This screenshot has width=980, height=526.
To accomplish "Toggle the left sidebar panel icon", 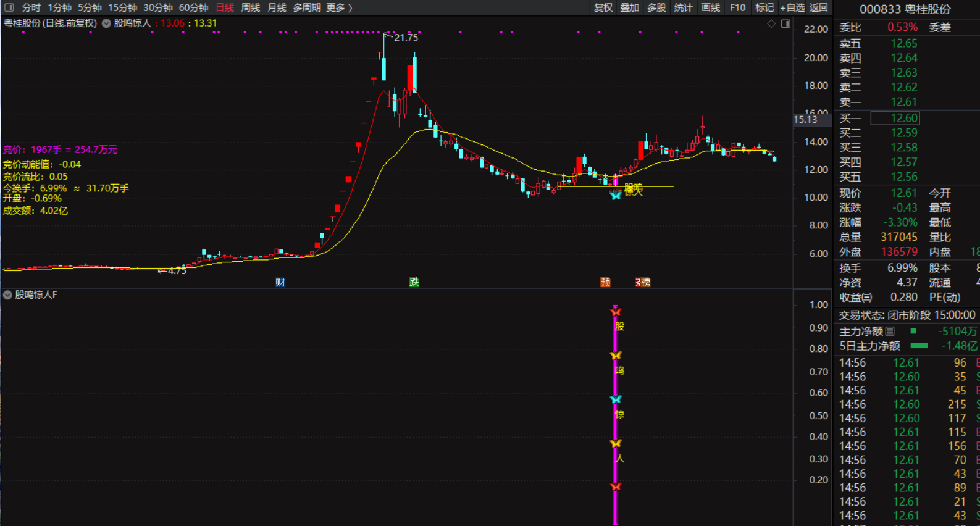I will (9, 7).
